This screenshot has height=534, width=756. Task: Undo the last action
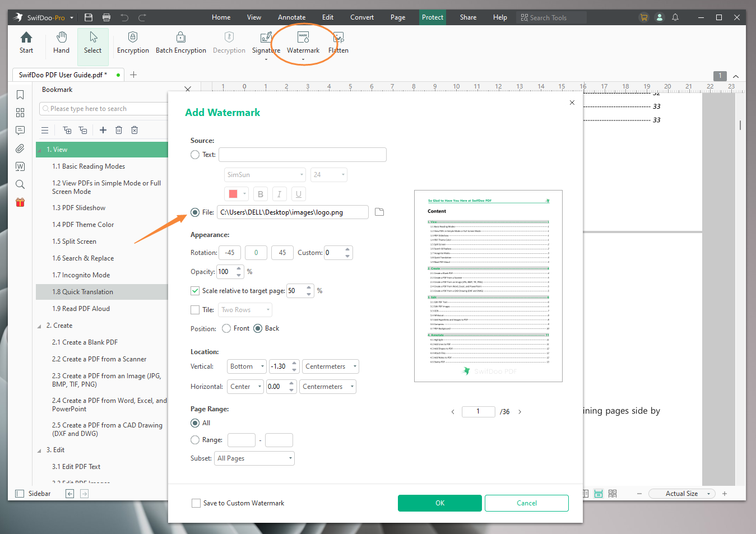(x=124, y=17)
